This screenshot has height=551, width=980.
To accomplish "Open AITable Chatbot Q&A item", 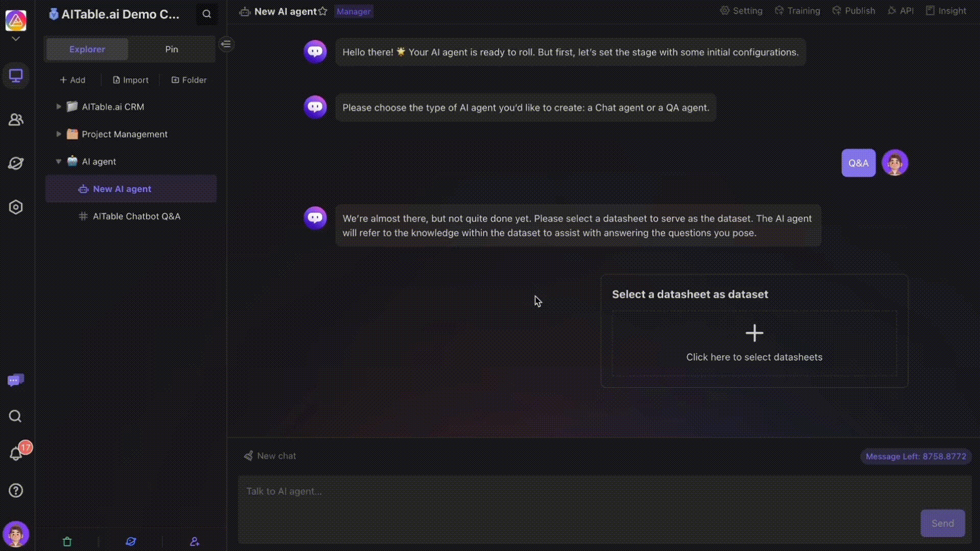I will coord(137,216).
